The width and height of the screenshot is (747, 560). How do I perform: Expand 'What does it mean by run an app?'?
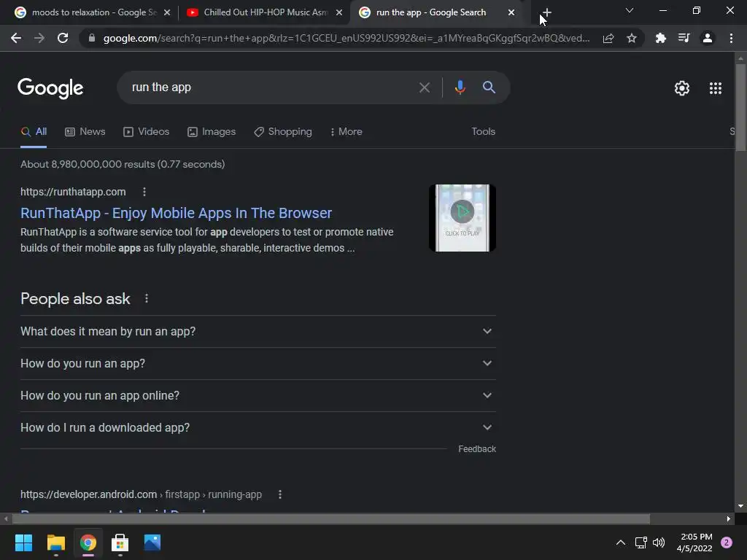(x=258, y=332)
